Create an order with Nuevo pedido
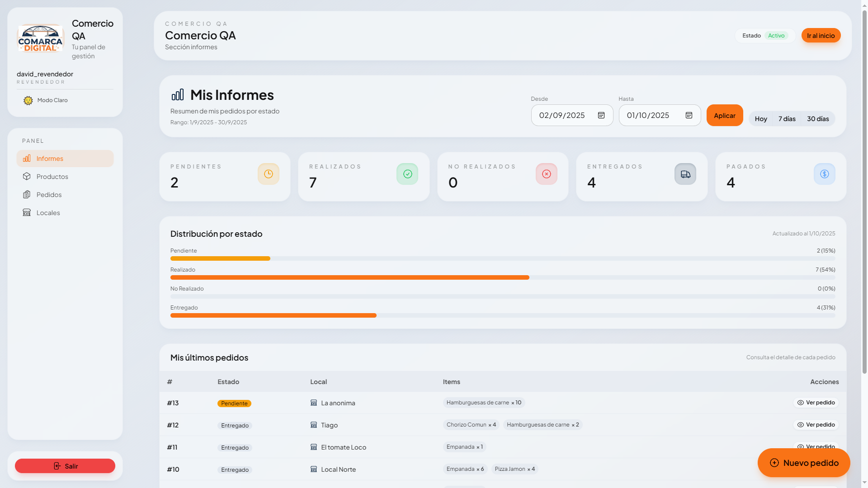 coord(804,463)
